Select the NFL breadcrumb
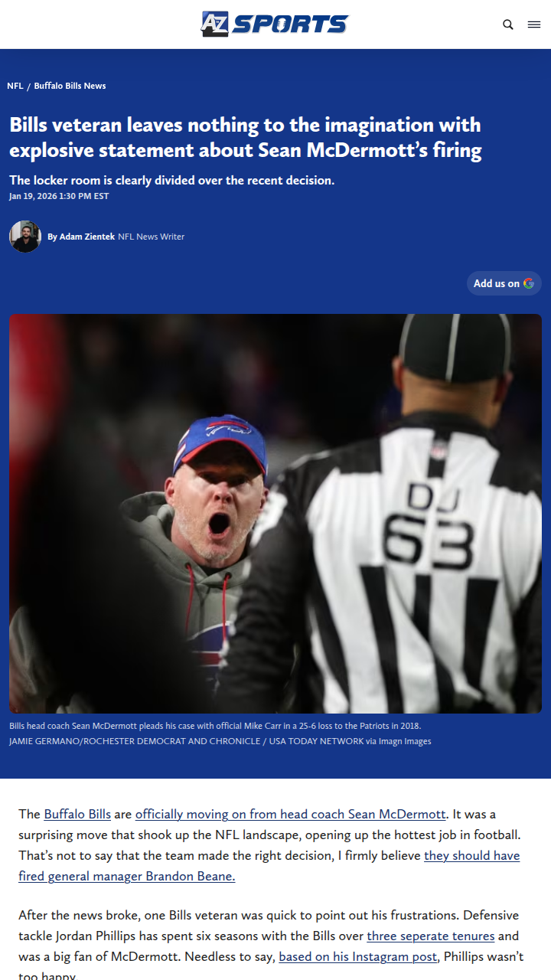Viewport: 551px width, 980px height. [15, 86]
